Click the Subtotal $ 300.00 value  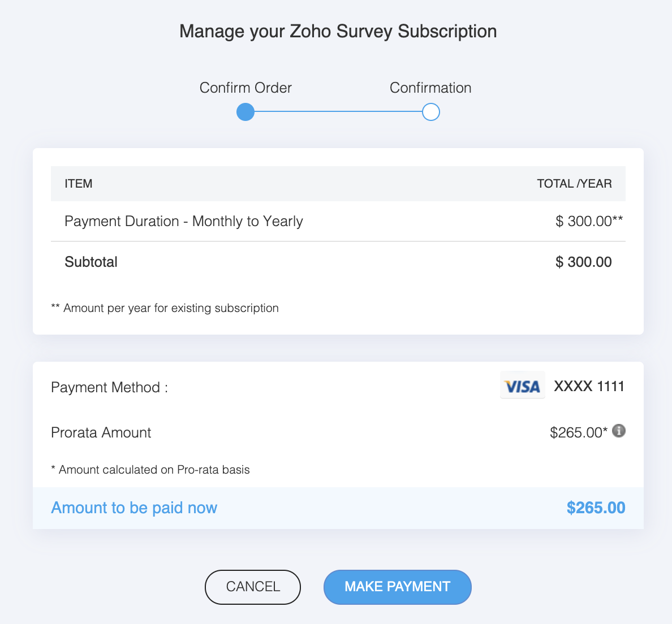coord(584,262)
